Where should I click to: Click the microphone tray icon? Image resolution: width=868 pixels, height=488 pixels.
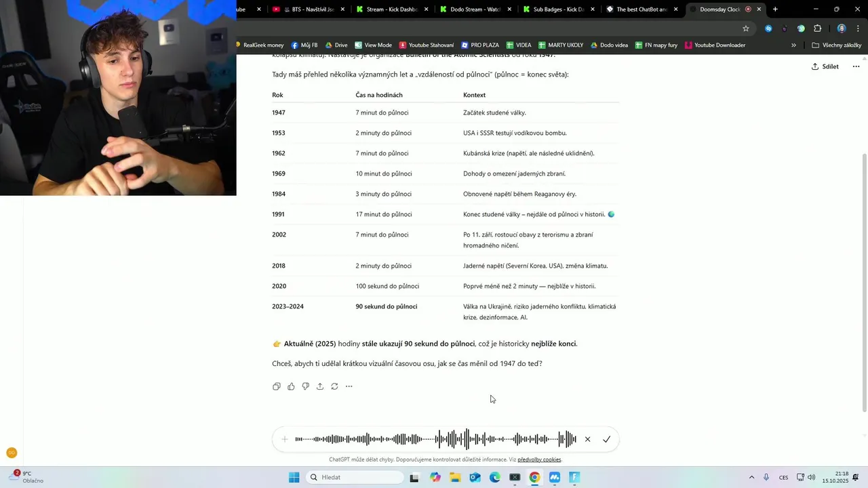[x=766, y=477]
